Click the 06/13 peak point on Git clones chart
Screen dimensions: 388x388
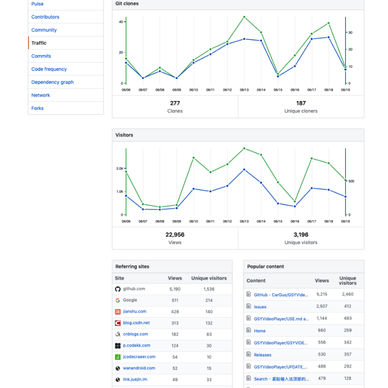(x=244, y=17)
